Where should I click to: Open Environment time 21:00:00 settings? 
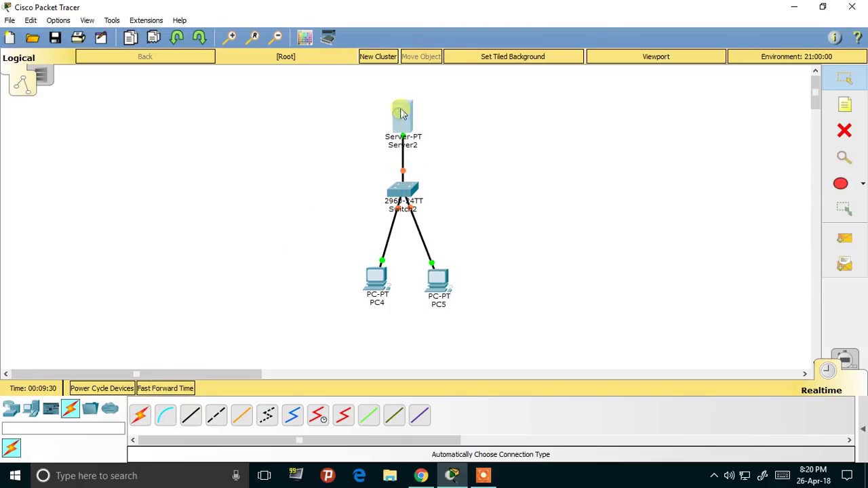click(796, 56)
